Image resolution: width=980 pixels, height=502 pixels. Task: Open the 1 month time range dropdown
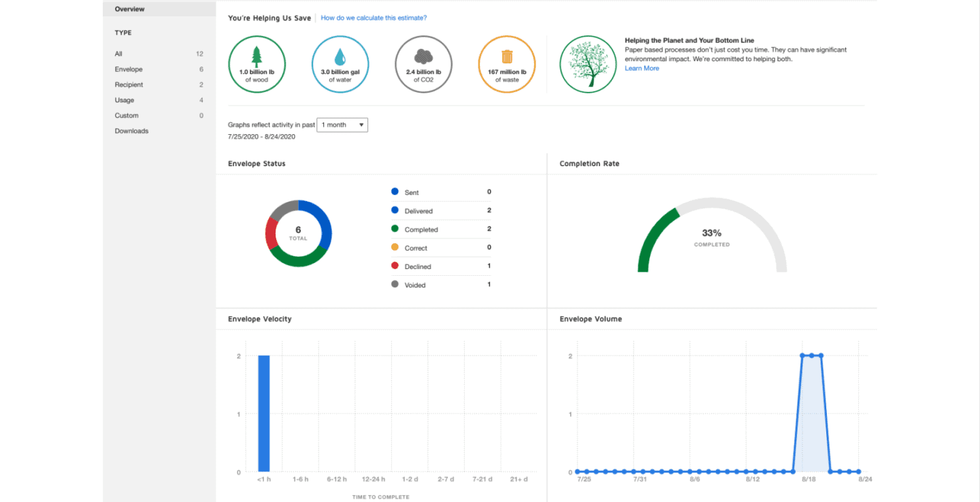click(x=342, y=125)
